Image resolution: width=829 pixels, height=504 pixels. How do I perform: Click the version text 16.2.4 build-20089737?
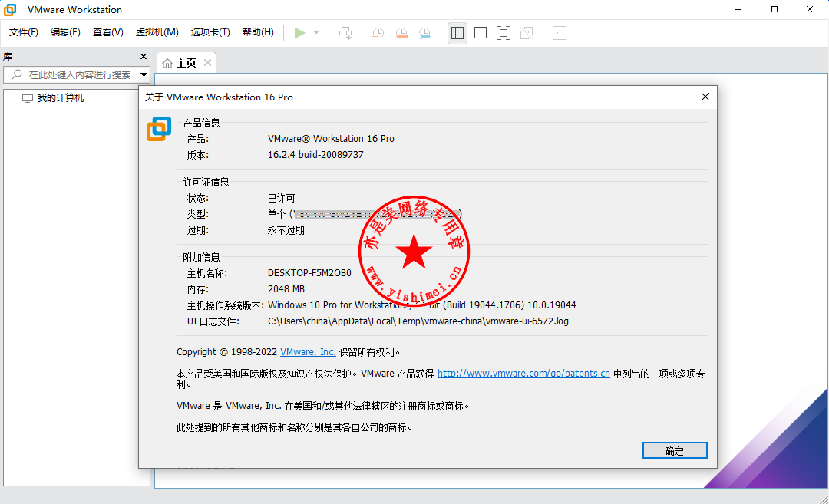[x=315, y=155]
